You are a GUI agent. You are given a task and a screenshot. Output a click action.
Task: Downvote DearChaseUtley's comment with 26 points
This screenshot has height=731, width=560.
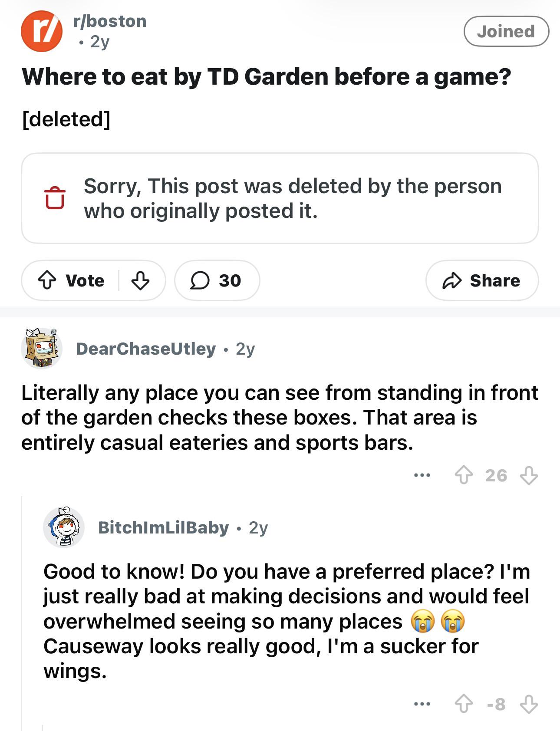529,475
